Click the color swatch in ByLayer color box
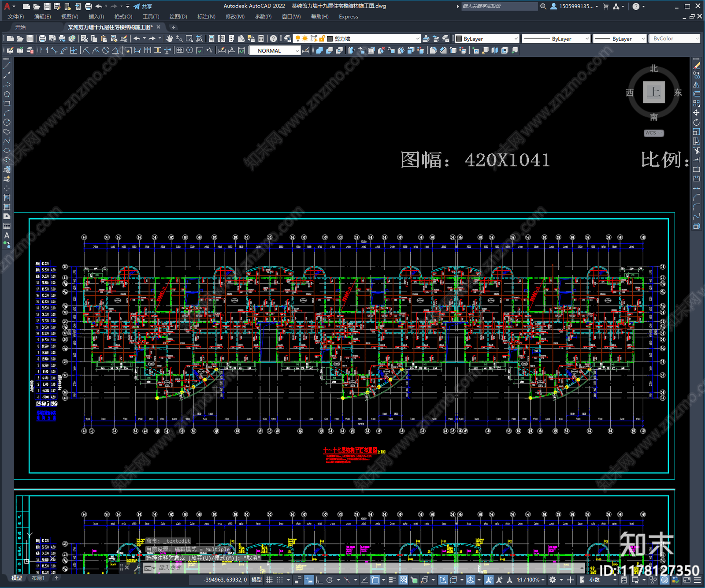The image size is (705, 588). tap(459, 39)
